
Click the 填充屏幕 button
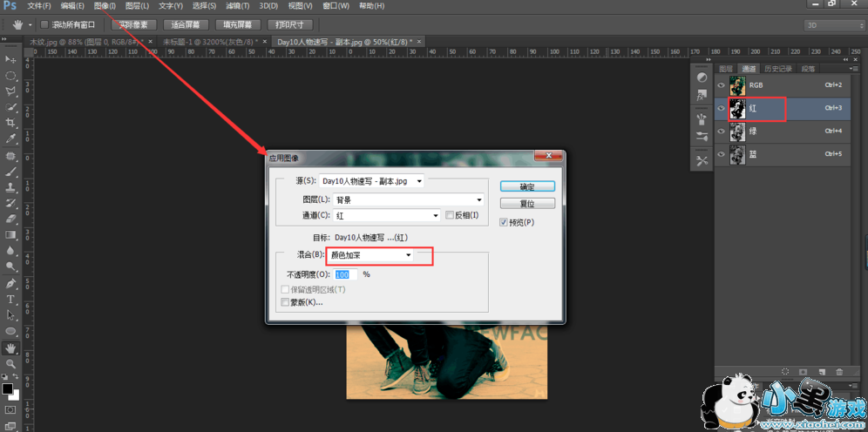point(238,25)
